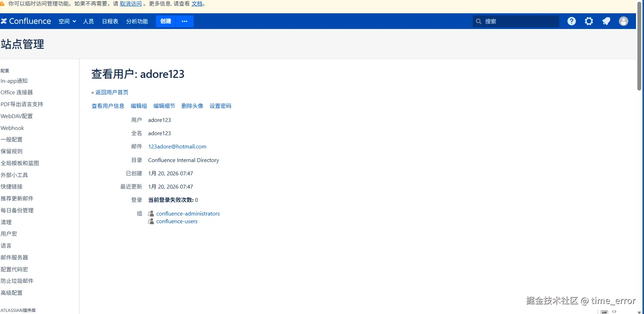Select the 删除头像 tab
This screenshot has width=644, height=314.
click(x=192, y=106)
